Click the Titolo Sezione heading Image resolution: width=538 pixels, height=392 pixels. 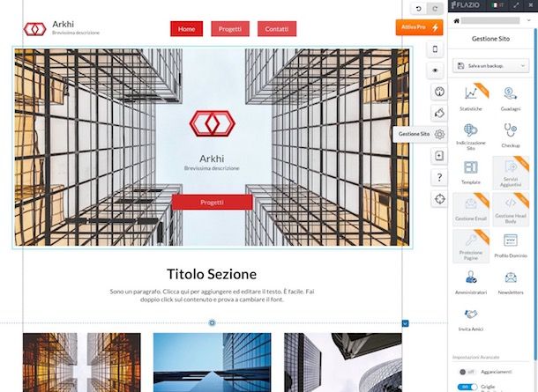pyautogui.click(x=212, y=274)
